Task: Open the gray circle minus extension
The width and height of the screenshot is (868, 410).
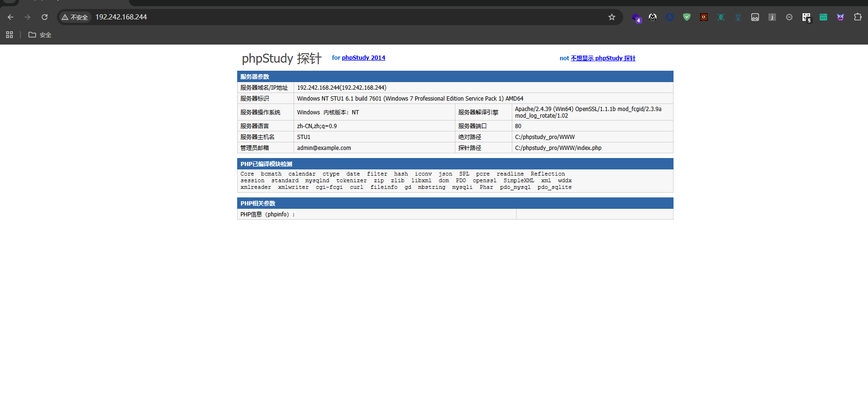Action: [789, 17]
